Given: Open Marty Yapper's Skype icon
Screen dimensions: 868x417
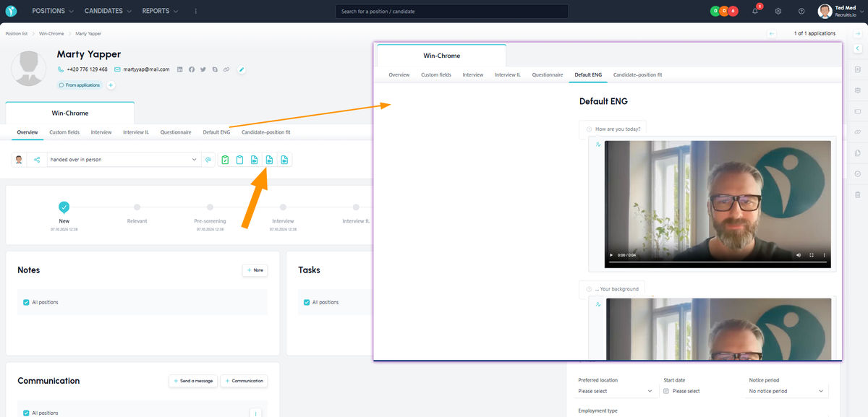Looking at the screenshot, I should tap(215, 69).
